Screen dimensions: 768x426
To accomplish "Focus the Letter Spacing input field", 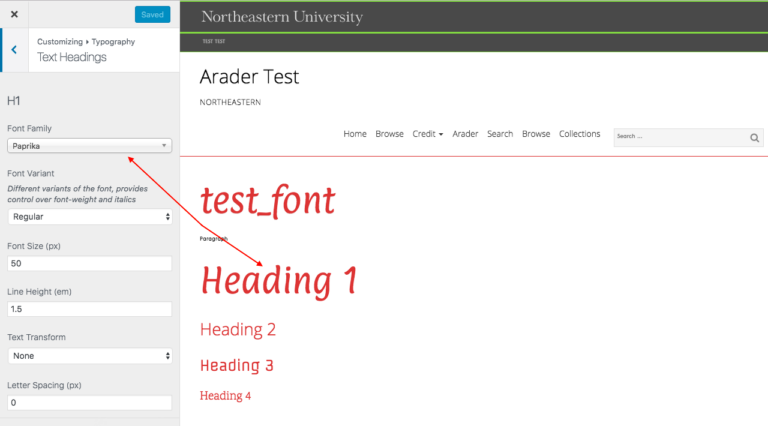I will [89, 402].
